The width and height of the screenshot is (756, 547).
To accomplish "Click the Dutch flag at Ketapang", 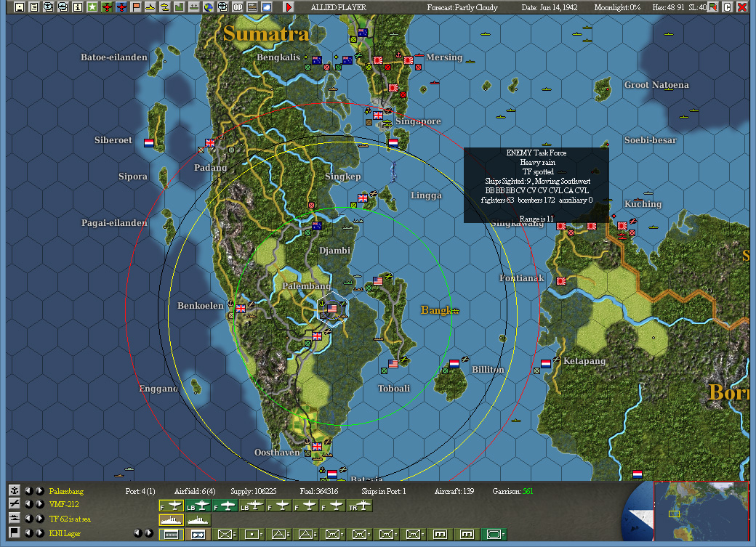I will [546, 364].
